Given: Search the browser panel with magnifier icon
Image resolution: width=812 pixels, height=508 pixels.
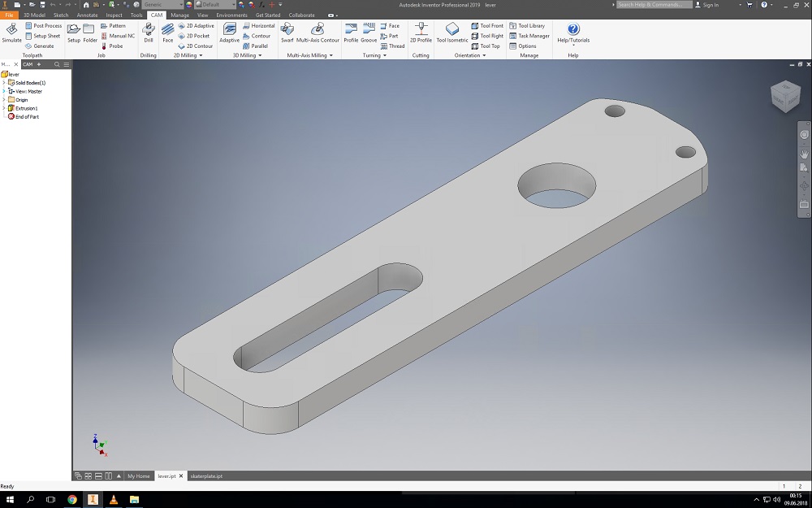Looking at the screenshot, I should [57, 64].
